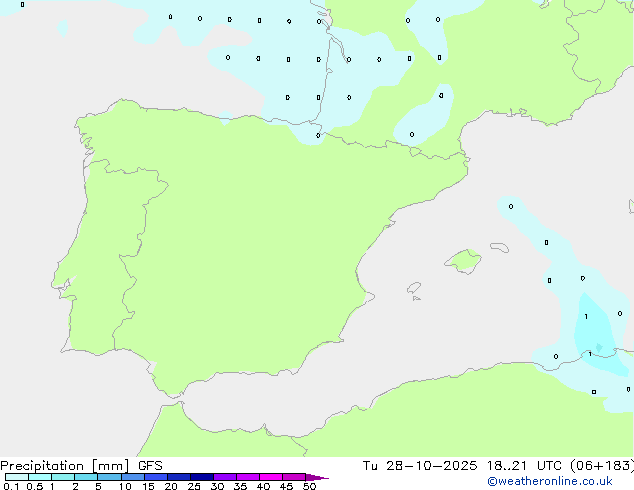Viewport: 634px width, 490px height.
Task: Pick the legend swatch between 45 and 50
Action: pyautogui.click(x=294, y=477)
